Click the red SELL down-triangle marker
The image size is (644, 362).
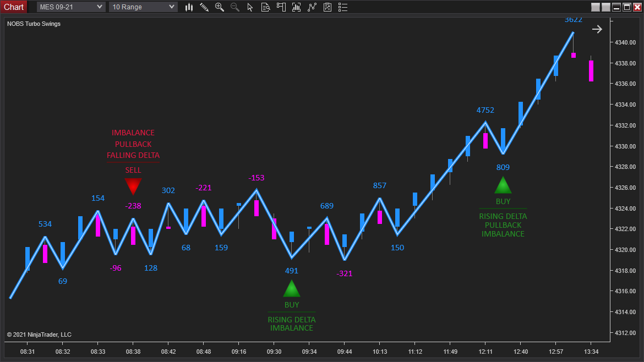point(133,187)
